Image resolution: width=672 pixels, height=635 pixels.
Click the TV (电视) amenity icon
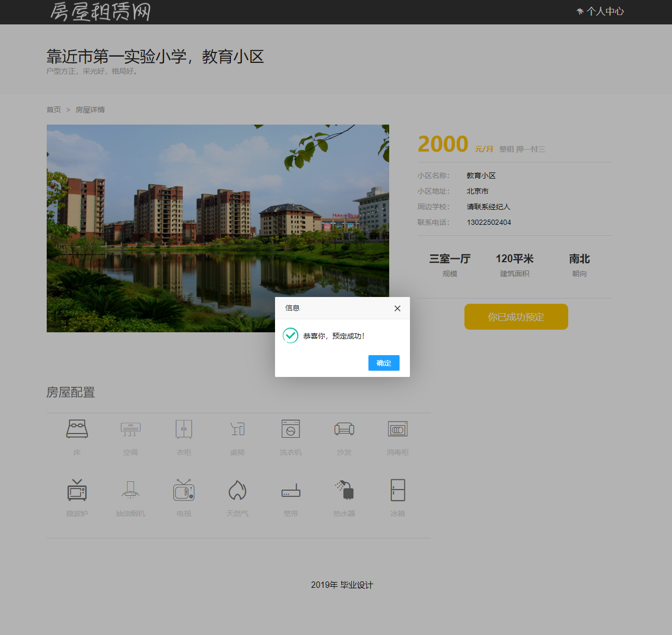click(184, 490)
